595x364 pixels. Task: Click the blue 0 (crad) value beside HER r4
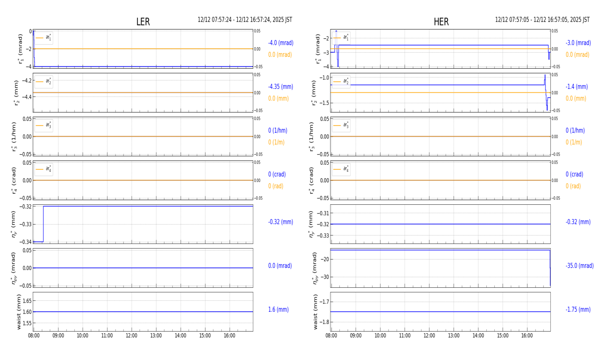[x=574, y=174]
